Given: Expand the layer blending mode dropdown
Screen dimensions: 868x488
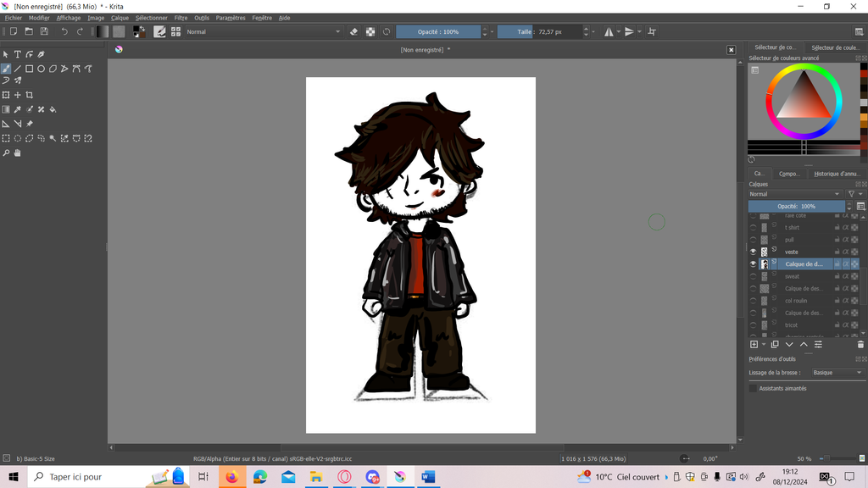Looking at the screenshot, I should (795, 194).
